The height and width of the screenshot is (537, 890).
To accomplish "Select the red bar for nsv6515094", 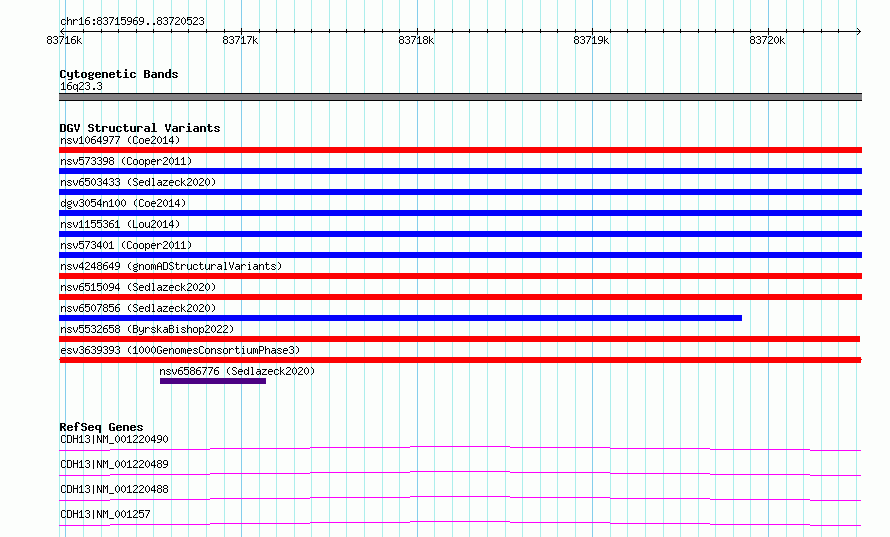I will point(460,297).
